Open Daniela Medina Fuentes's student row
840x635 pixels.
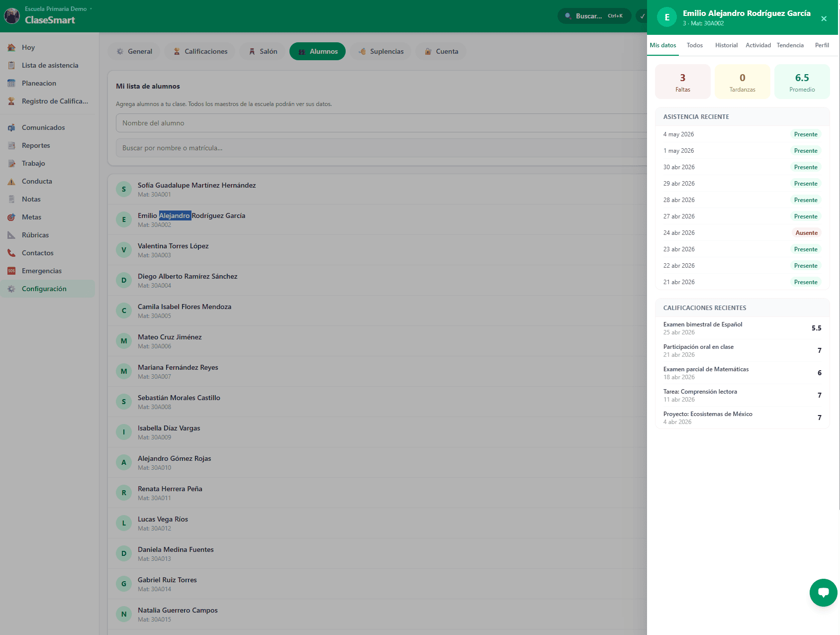(377, 553)
